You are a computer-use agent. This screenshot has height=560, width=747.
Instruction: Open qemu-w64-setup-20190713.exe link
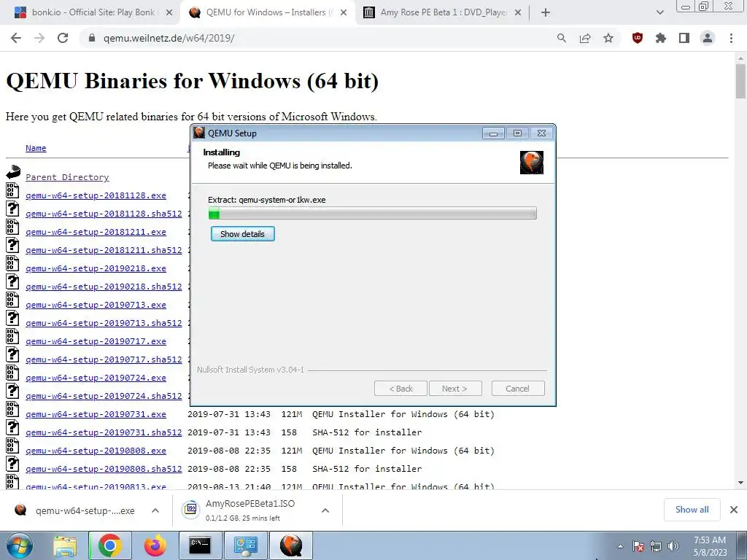(x=96, y=305)
